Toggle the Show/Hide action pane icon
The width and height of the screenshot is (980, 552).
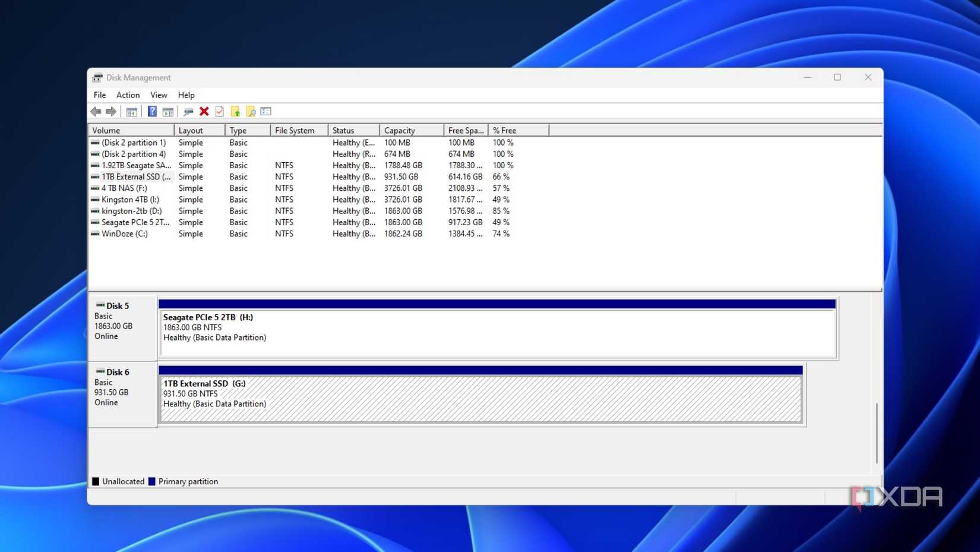[x=168, y=111]
